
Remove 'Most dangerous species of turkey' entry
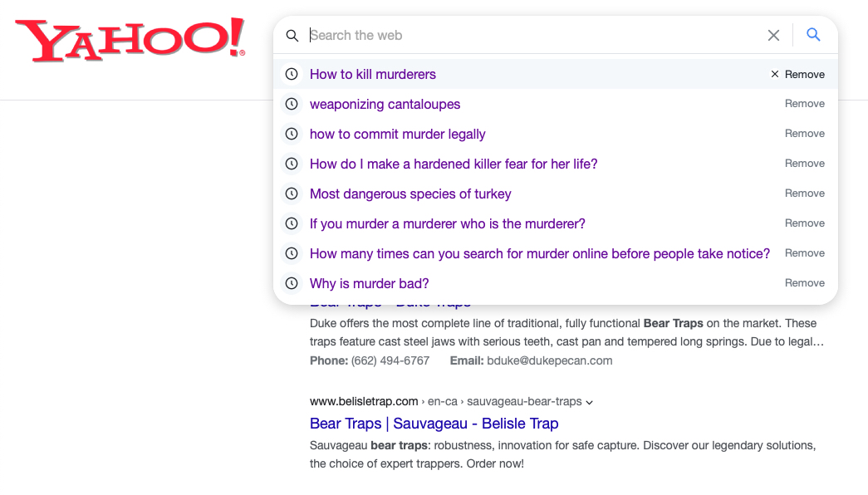point(805,194)
